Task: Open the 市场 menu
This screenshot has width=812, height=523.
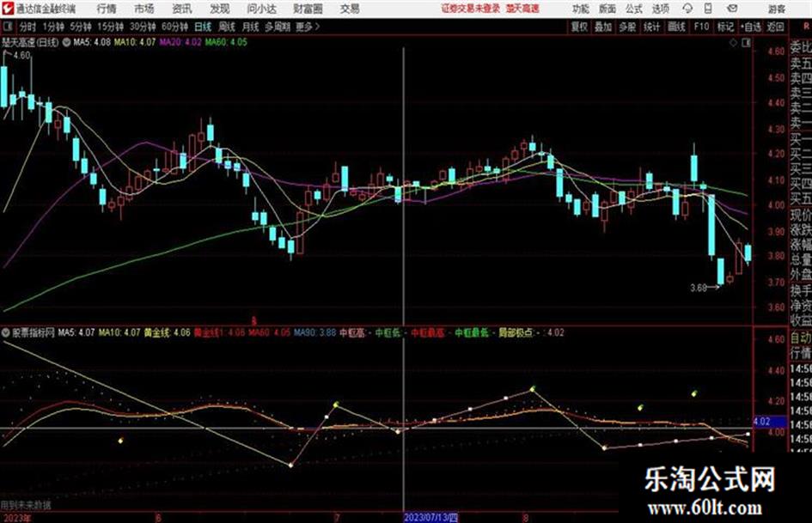Action: click(x=144, y=9)
